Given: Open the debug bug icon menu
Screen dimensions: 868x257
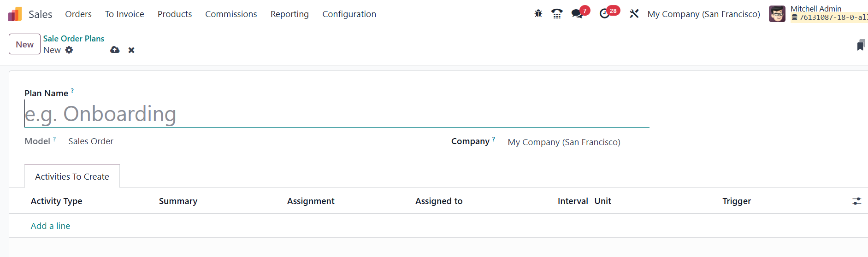Looking at the screenshot, I should (x=538, y=14).
